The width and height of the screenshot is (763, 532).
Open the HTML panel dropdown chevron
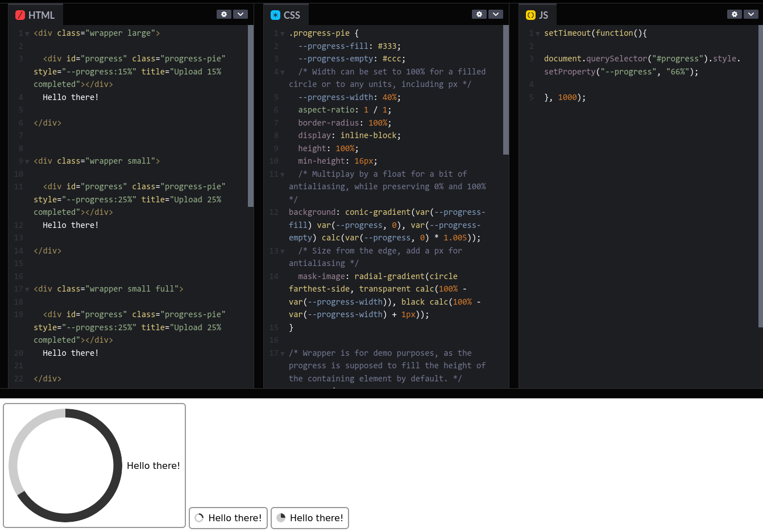point(240,14)
